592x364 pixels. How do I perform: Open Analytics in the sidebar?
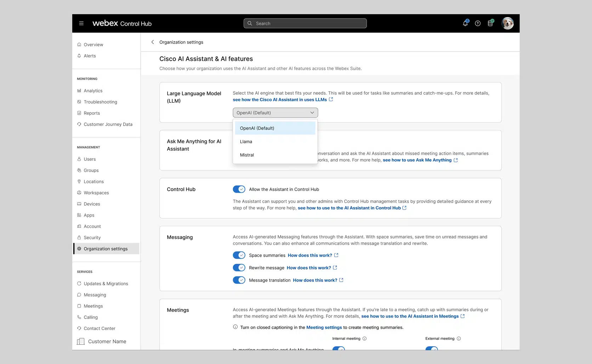click(93, 91)
